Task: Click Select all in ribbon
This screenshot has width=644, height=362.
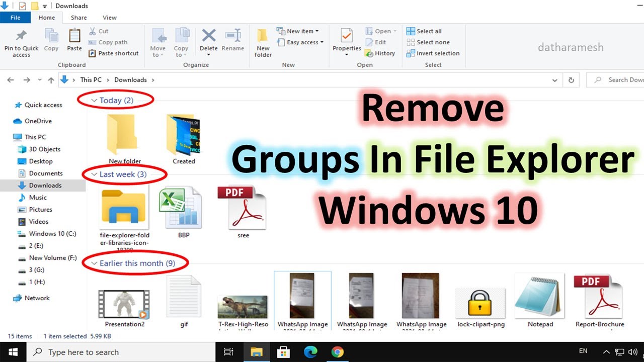Action: (x=424, y=31)
